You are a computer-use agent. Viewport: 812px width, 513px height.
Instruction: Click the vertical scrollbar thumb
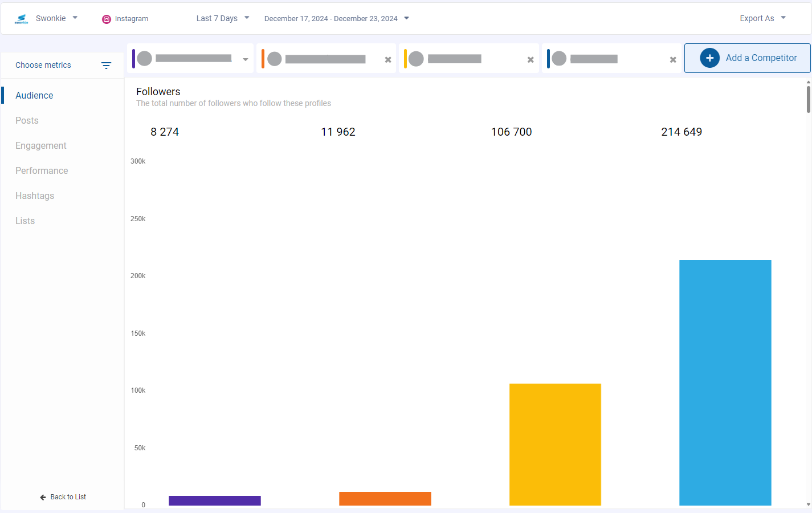click(808, 99)
